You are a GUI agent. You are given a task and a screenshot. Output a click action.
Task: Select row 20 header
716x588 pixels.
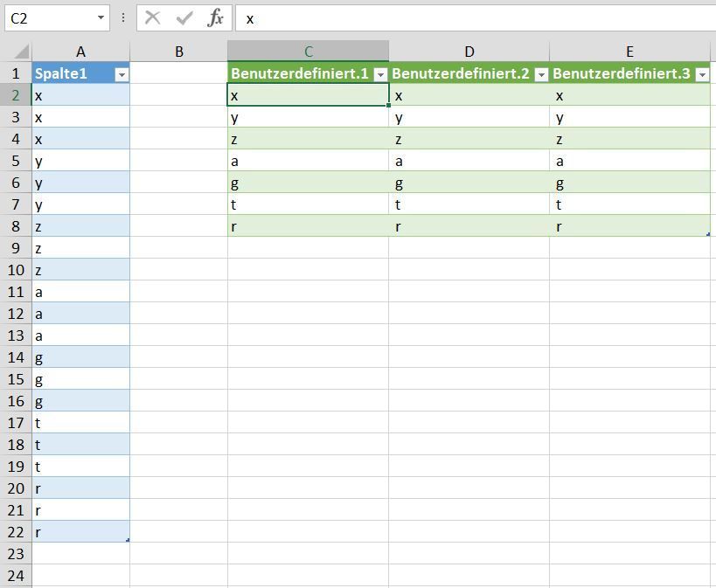(16, 488)
